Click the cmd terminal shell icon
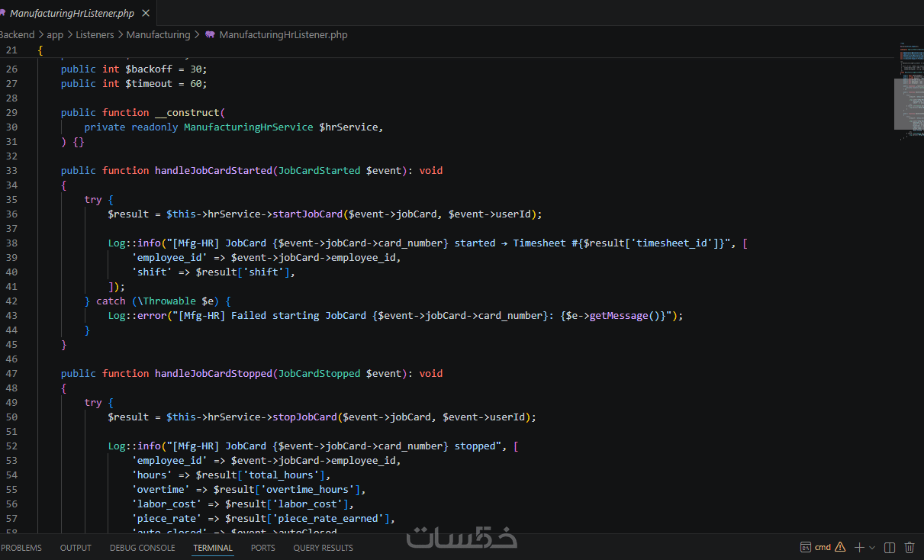 point(806,547)
